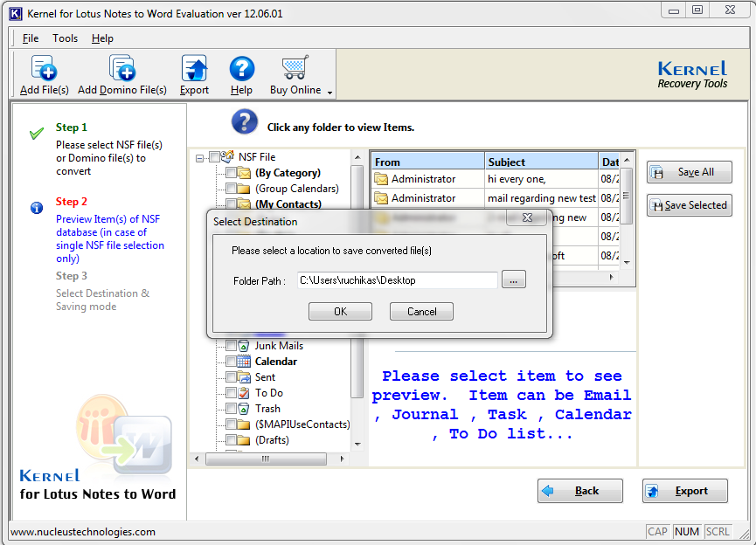Select the 'mail regarding new test' email row
Screen dimensions: 756x545
tap(496, 198)
